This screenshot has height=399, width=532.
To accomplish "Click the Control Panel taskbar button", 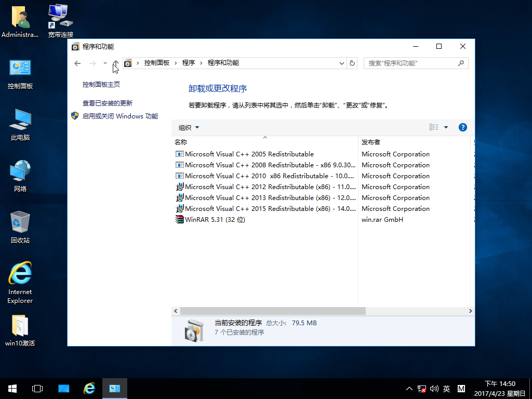I will 115,389.
